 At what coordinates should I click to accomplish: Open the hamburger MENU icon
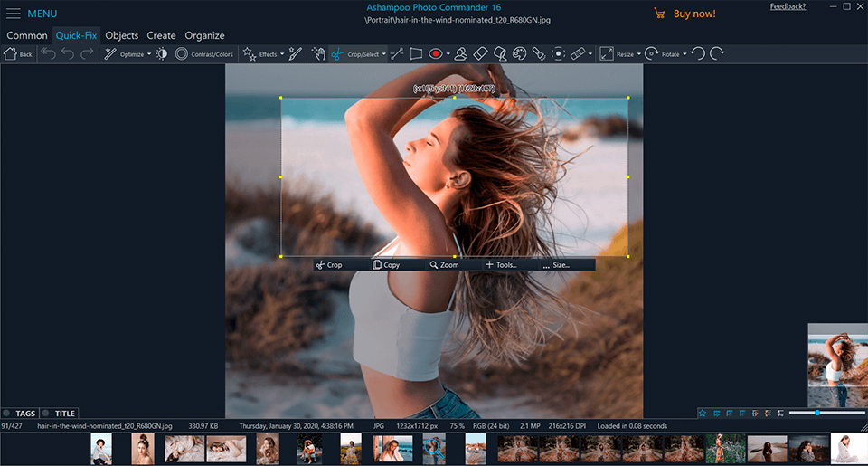coord(14,14)
